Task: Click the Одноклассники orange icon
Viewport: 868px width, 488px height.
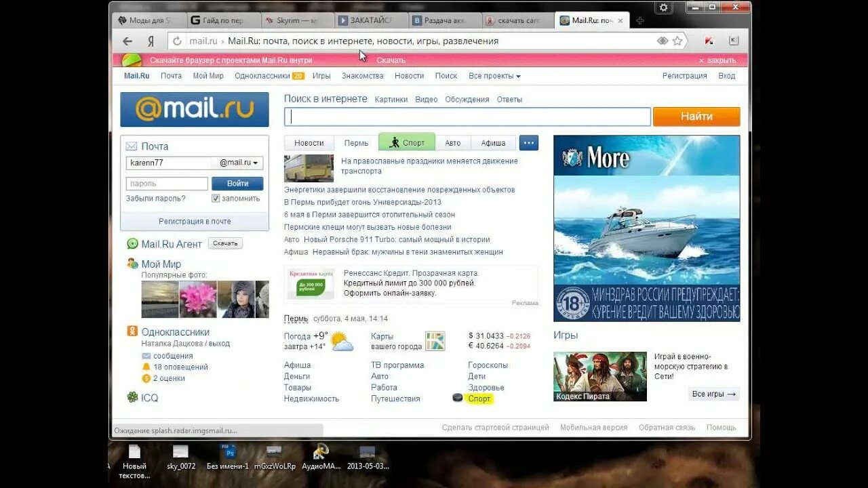Action: click(132, 331)
